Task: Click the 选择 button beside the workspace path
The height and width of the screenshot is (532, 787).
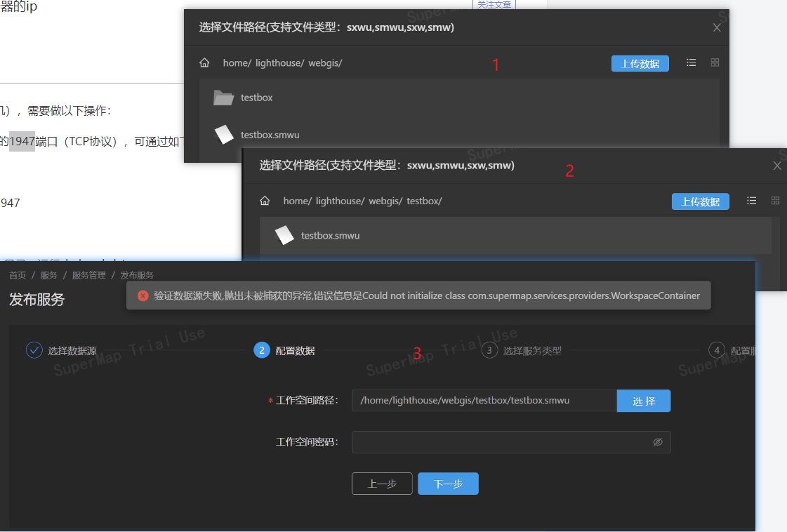Action: pyautogui.click(x=644, y=401)
